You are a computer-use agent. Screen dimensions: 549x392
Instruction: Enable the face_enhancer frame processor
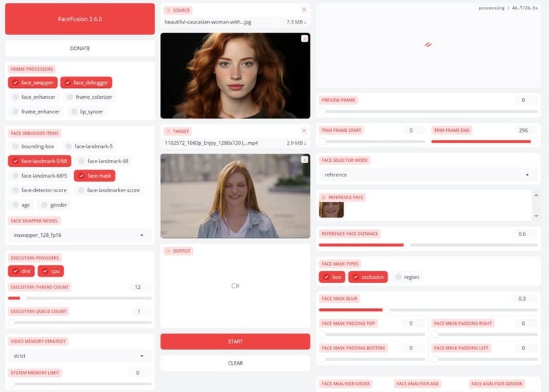coord(34,97)
